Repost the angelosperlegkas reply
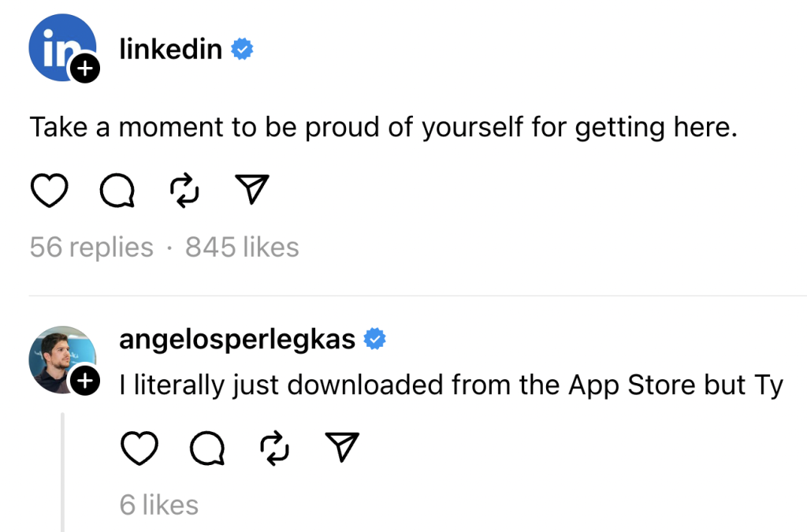807x532 pixels. point(275,448)
